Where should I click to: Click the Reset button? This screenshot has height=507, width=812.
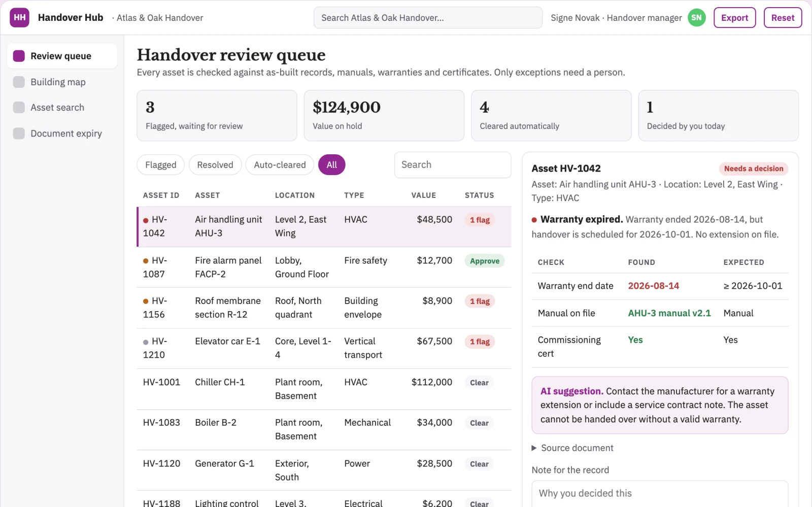click(783, 18)
